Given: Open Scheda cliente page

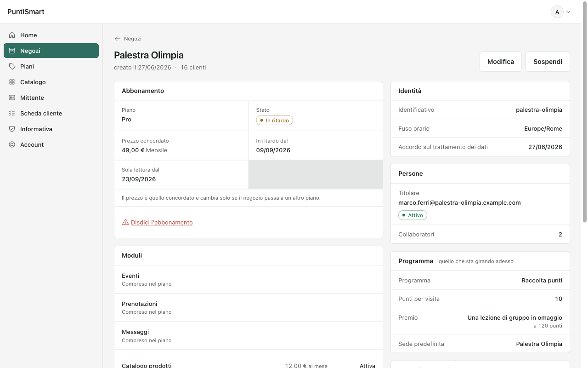Looking at the screenshot, I should [51, 113].
